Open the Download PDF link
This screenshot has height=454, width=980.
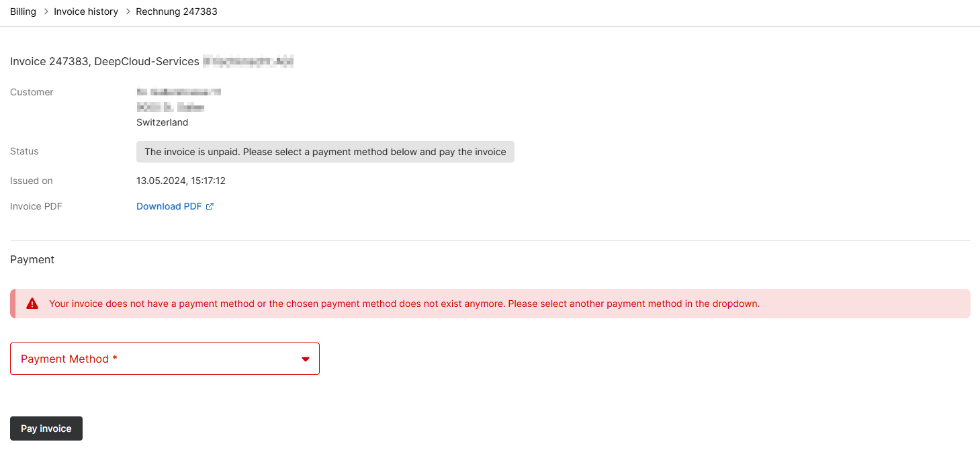[169, 206]
